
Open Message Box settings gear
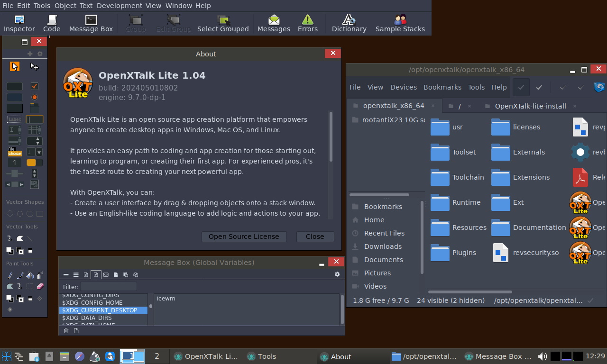coord(337,274)
